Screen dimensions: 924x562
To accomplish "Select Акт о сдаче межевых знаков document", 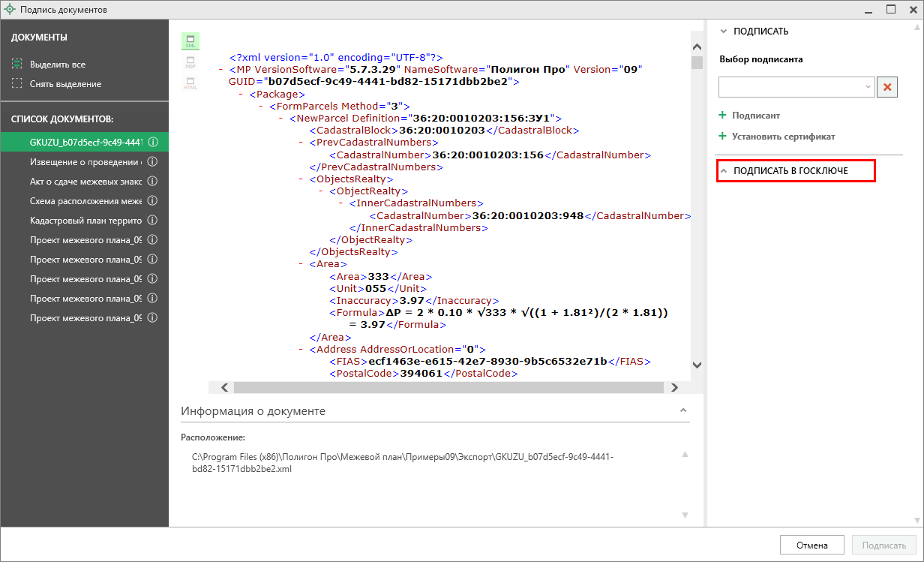I will pyautogui.click(x=85, y=181).
